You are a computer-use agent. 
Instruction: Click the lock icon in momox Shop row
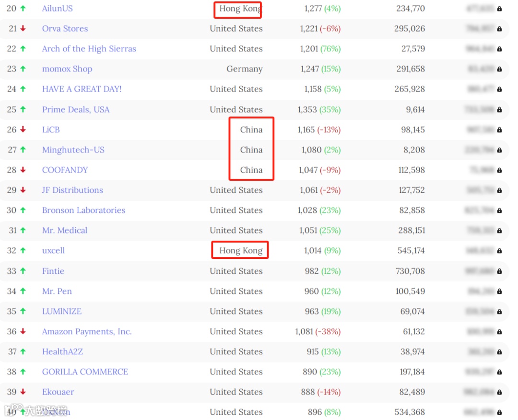[499, 70]
